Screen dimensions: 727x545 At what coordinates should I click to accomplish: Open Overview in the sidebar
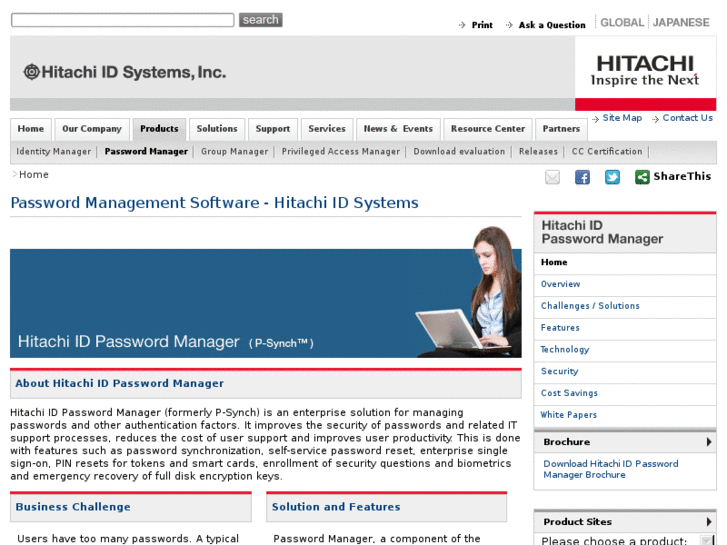[561, 284]
